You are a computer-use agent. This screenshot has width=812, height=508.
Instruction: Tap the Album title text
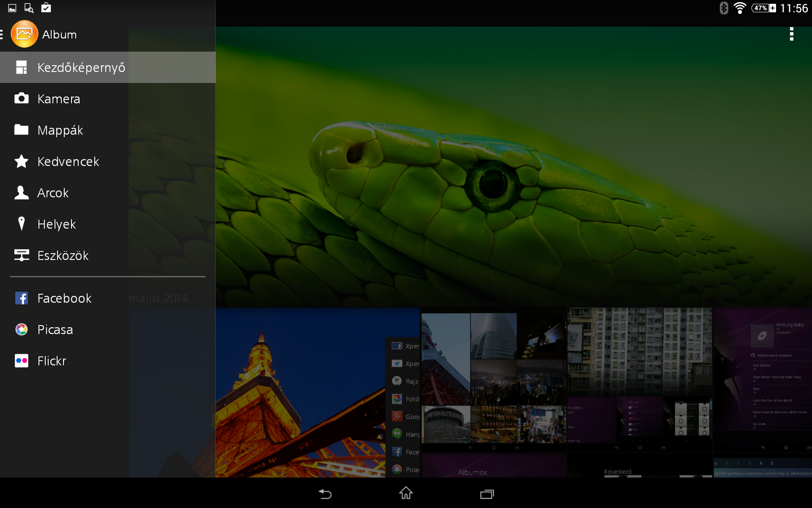59,35
